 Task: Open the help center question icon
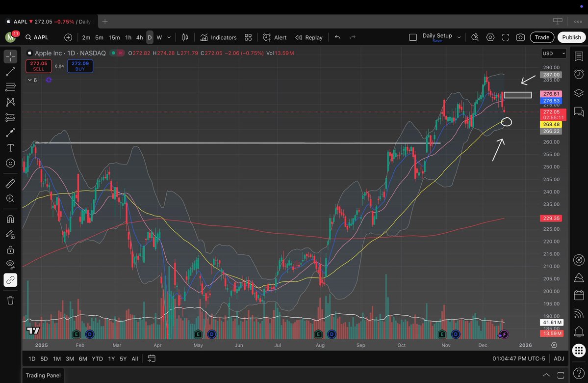(x=579, y=373)
